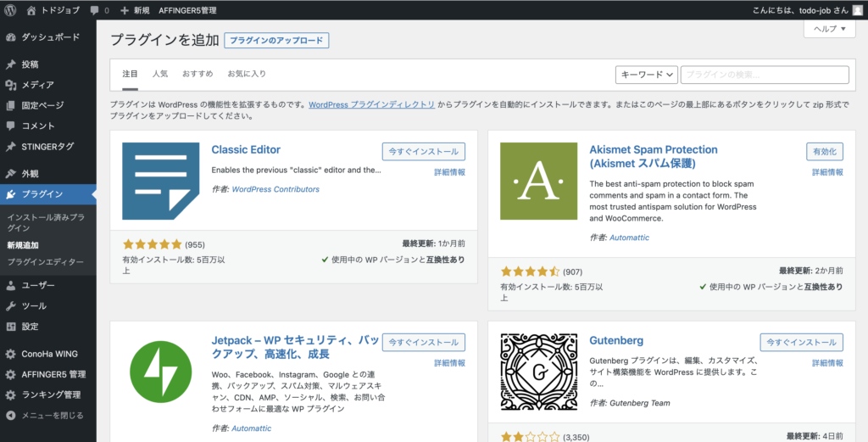Open インストール済みプラグイン submenu item
868x442 pixels.
(x=46, y=222)
